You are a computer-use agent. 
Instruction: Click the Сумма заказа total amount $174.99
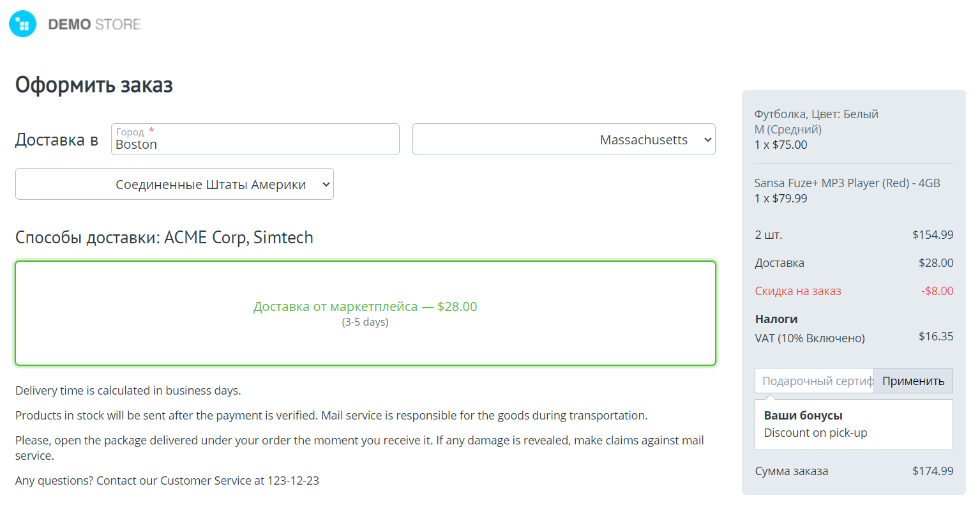click(x=932, y=471)
